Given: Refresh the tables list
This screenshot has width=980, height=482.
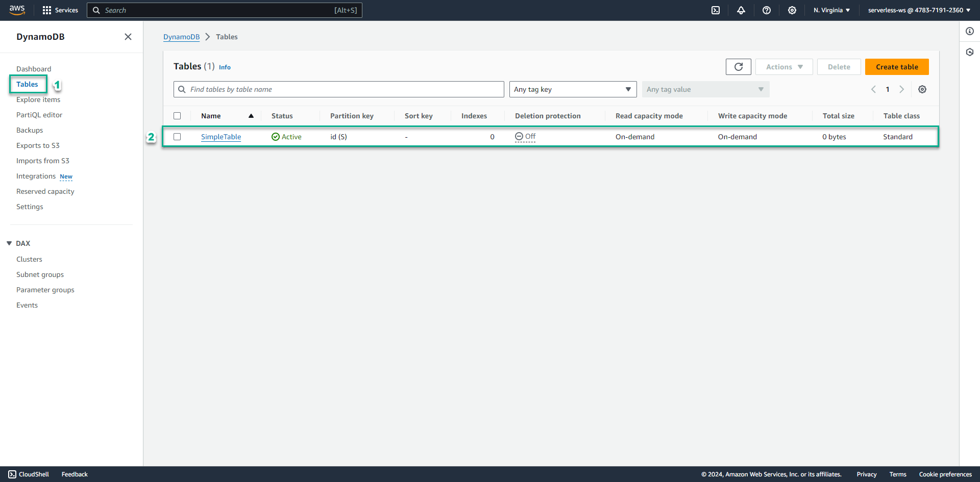Looking at the screenshot, I should (739, 67).
